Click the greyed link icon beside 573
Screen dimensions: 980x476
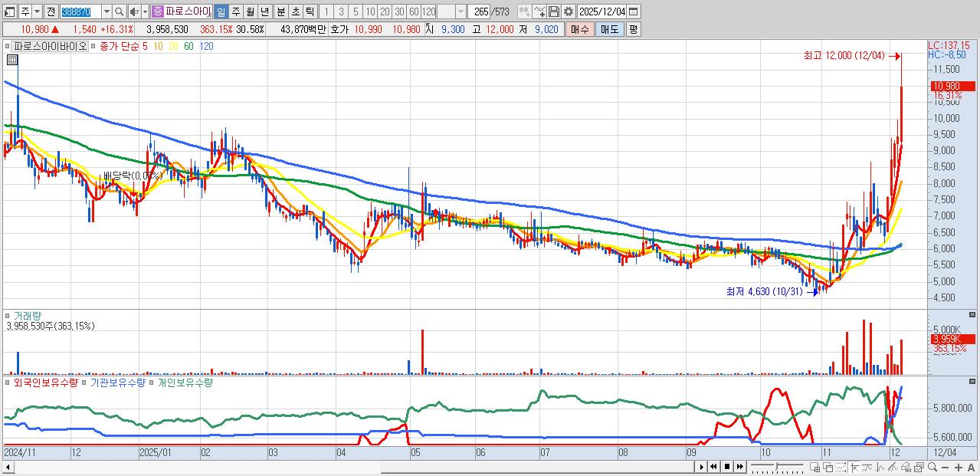point(525,12)
